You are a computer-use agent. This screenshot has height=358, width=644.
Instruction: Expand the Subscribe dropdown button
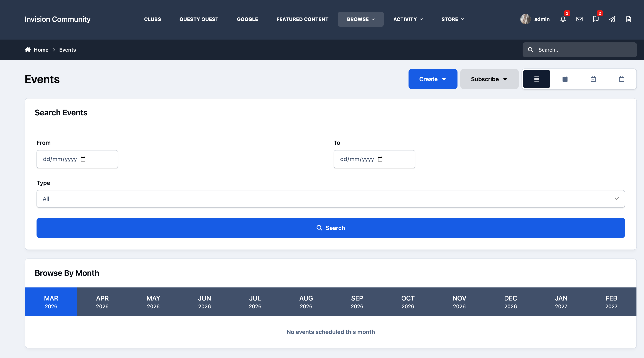(x=489, y=79)
